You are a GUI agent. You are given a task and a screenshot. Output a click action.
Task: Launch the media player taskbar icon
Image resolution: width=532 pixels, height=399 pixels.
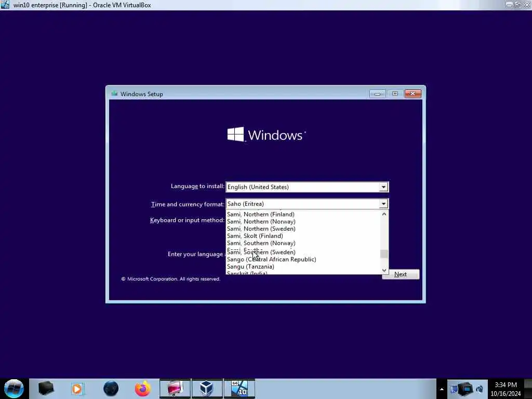[77, 389]
